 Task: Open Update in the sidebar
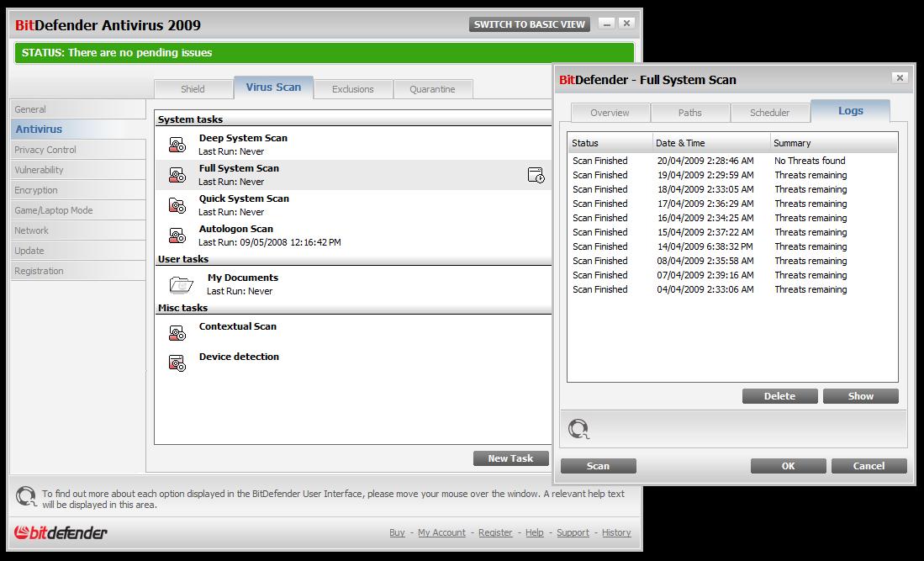coord(78,251)
